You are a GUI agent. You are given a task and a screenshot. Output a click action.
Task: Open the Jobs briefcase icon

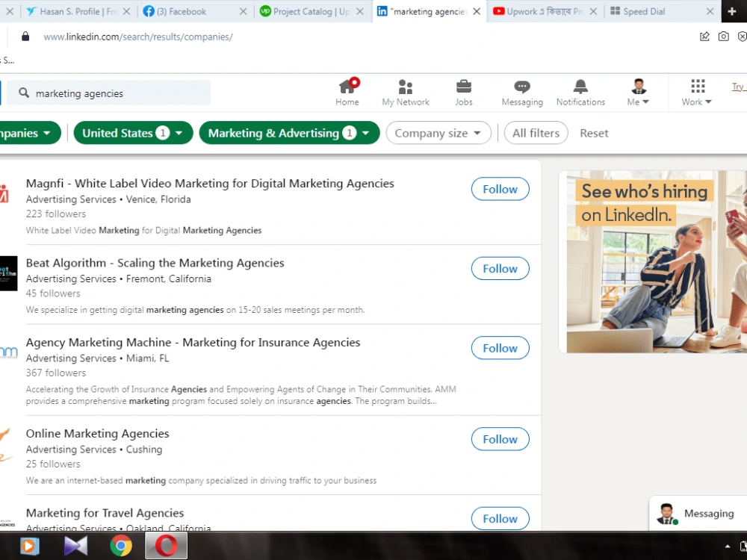(464, 93)
